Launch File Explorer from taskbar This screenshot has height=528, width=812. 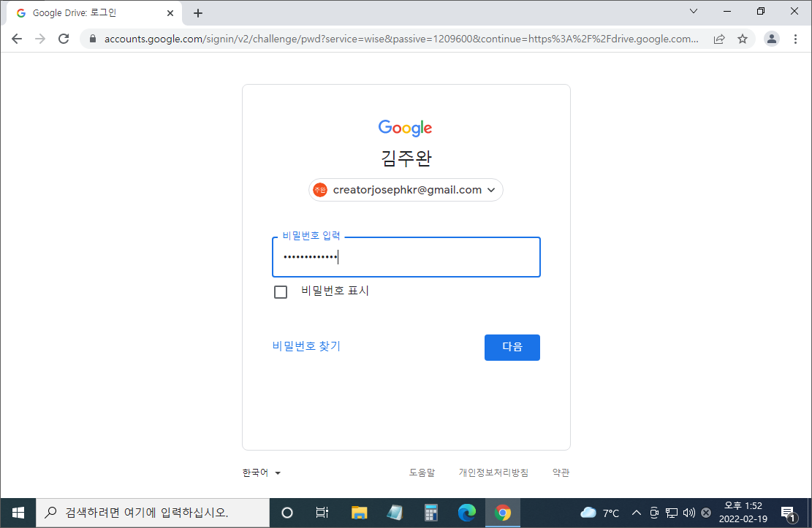click(x=360, y=513)
